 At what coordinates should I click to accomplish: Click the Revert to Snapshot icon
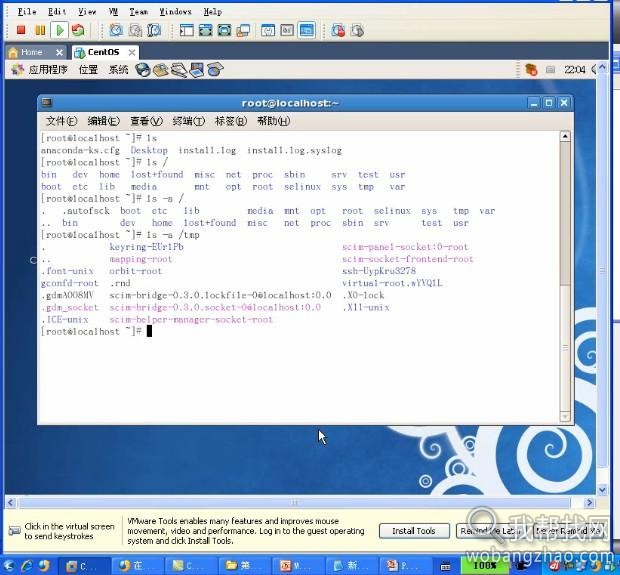coord(135,30)
